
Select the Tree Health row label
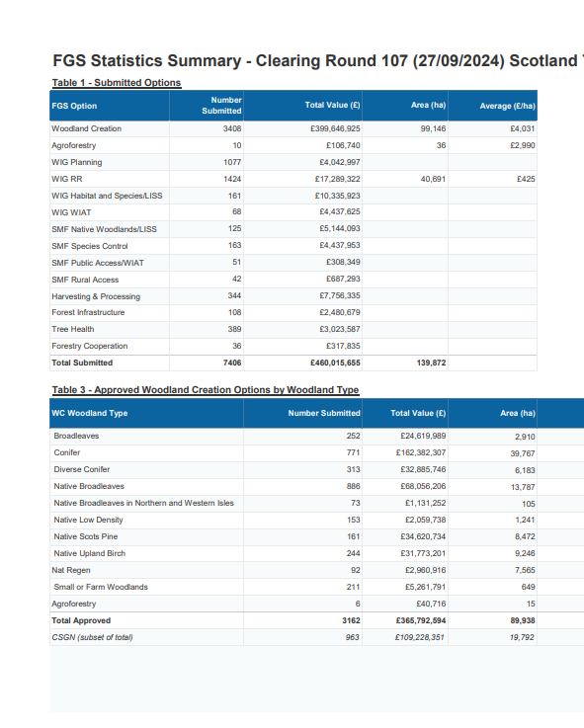[x=73, y=329]
